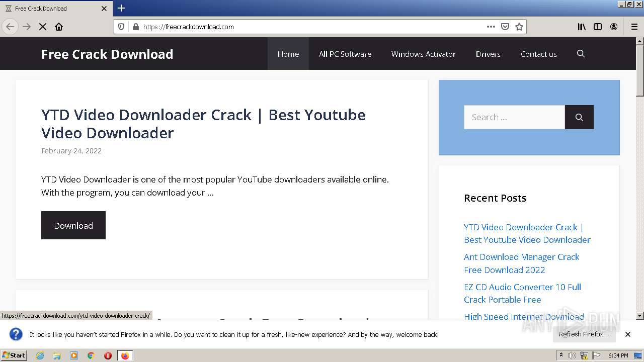Viewport: 644px width, 362px height.
Task: Go forward with the forward arrow
Action: pos(27,27)
